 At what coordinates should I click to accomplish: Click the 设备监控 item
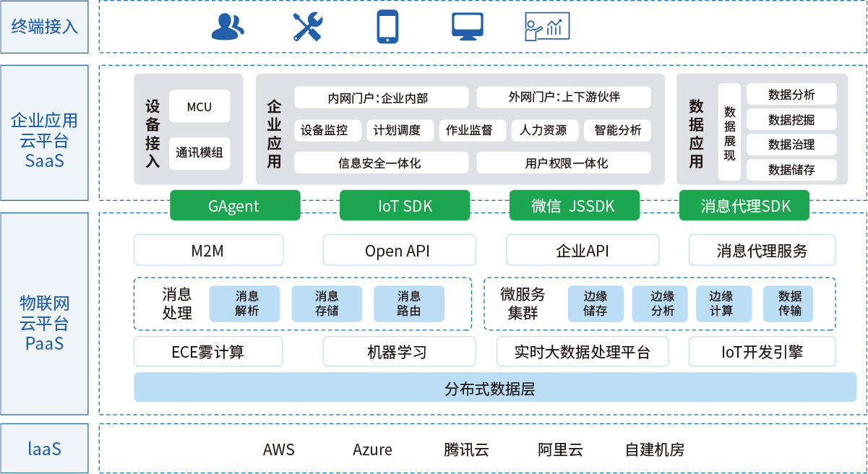click(x=325, y=131)
